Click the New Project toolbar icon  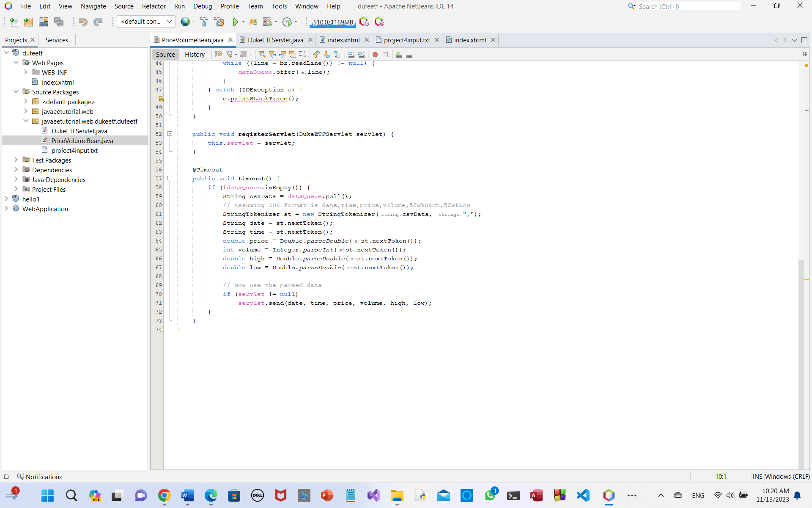tap(28, 22)
